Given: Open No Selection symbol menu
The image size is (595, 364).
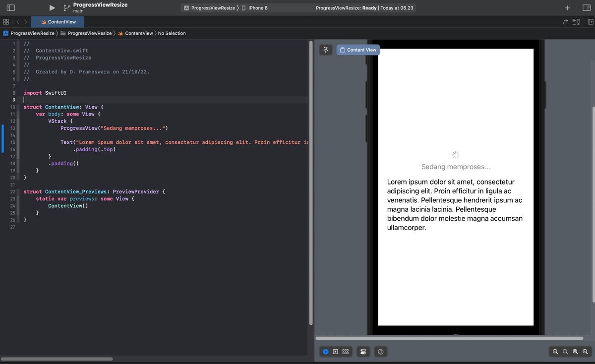Looking at the screenshot, I should pos(172,33).
